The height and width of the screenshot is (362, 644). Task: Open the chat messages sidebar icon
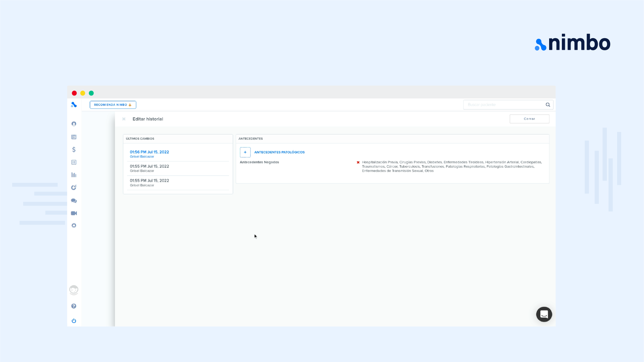tap(74, 201)
